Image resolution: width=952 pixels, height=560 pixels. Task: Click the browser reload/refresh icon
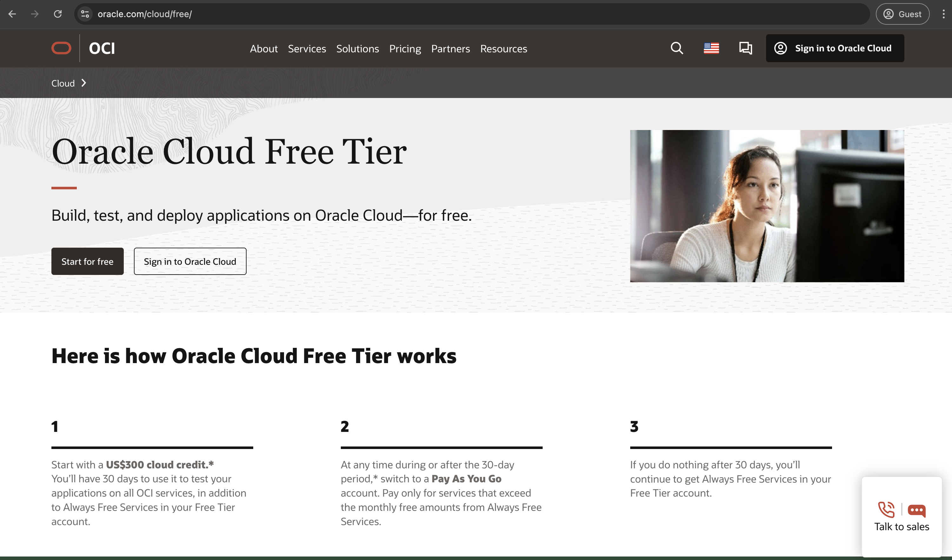[59, 14]
